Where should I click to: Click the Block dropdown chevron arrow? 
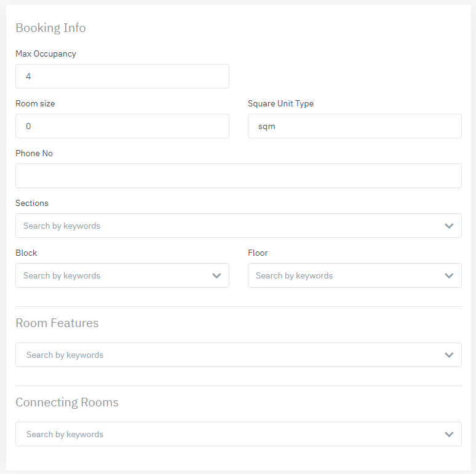(216, 275)
